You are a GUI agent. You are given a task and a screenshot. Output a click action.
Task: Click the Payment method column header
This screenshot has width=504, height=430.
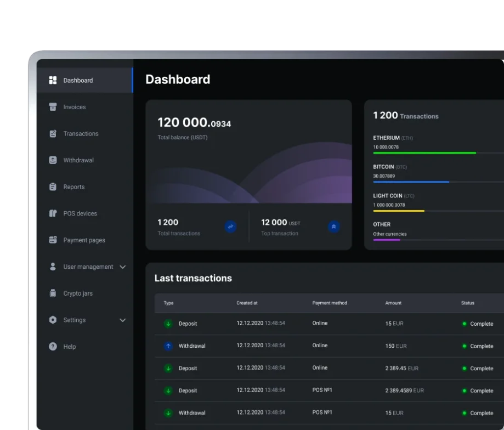click(329, 303)
